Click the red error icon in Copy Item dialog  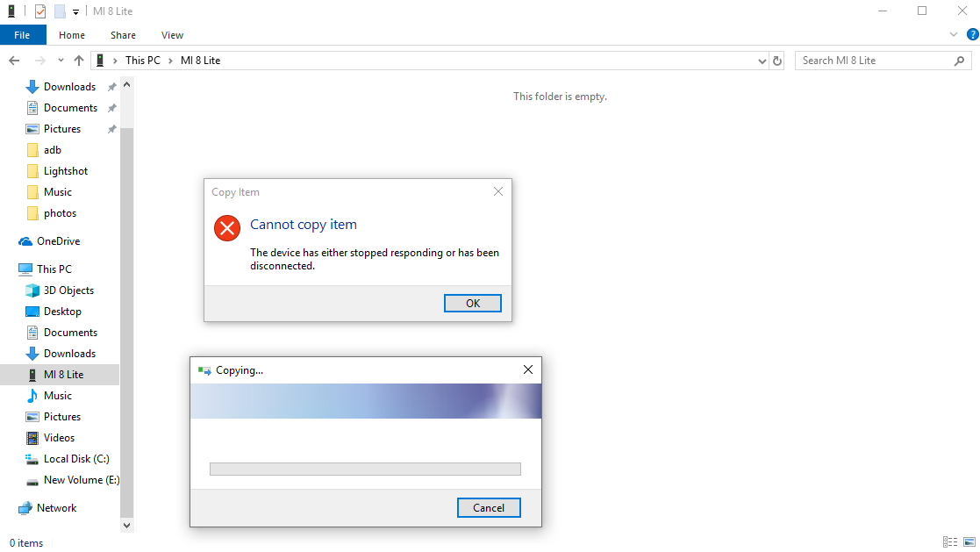point(227,228)
